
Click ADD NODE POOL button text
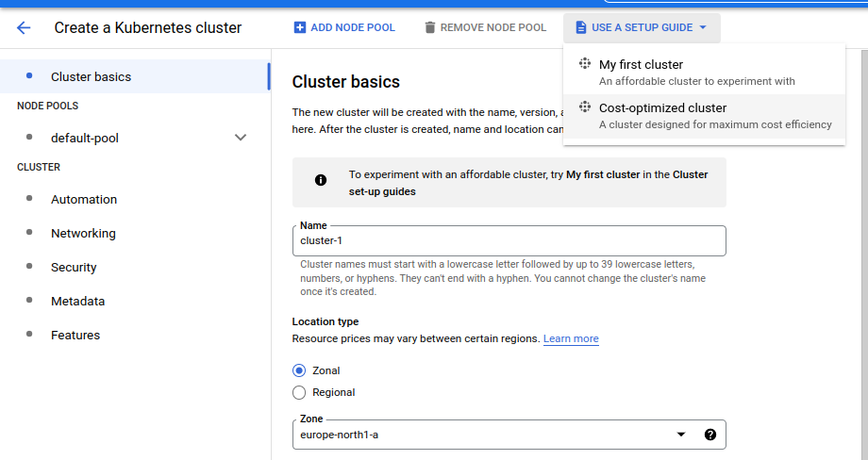click(x=353, y=27)
